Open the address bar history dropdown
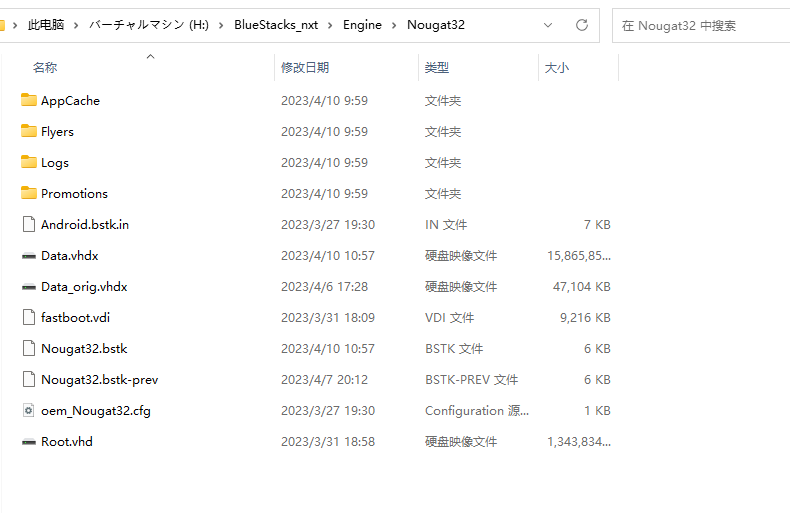This screenshot has width=790, height=516. pyautogui.click(x=548, y=25)
